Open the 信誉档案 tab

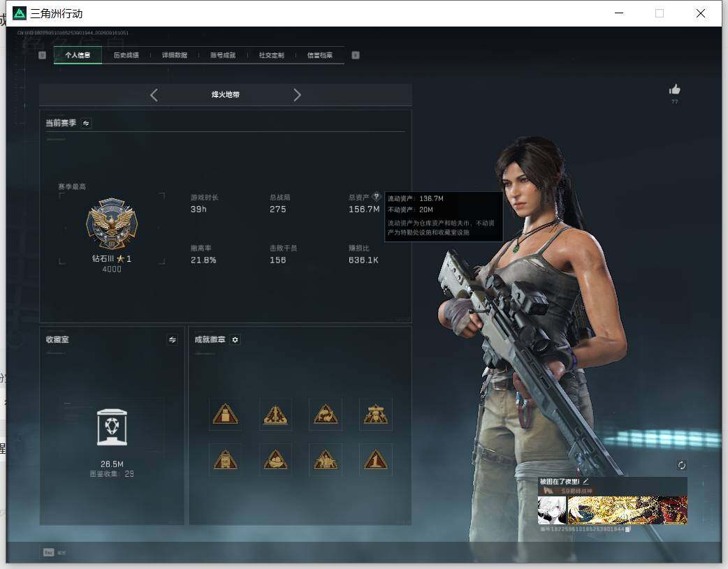[320, 55]
